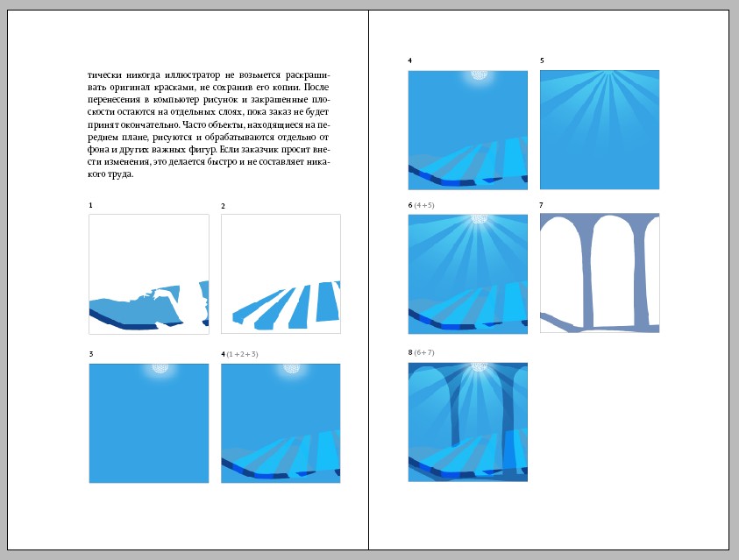The height and width of the screenshot is (560, 739).
Task: Click the caption number 7
Action: coord(542,205)
